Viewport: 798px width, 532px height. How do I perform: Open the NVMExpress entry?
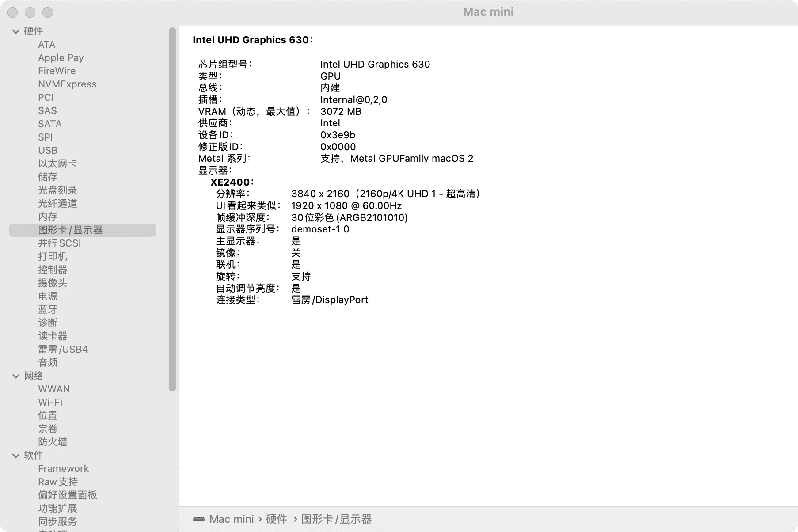click(67, 84)
